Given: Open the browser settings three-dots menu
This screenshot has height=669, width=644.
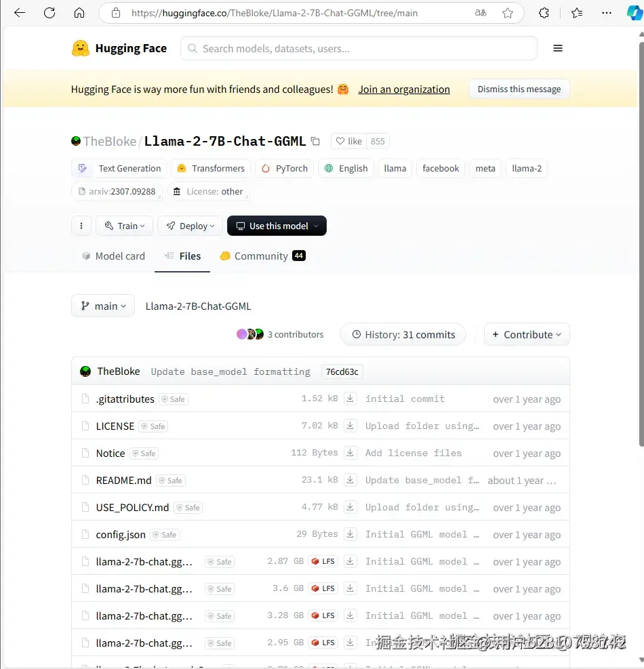Looking at the screenshot, I should 607,14.
